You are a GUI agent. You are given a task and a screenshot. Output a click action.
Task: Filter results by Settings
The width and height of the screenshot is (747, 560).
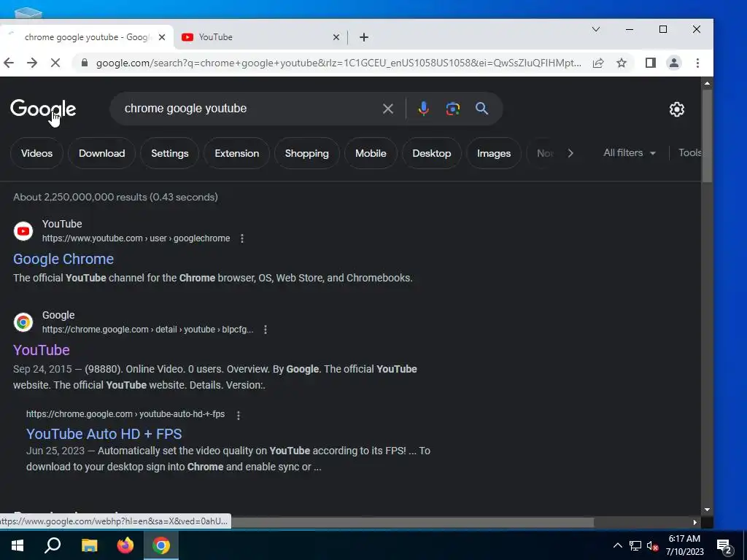[x=169, y=153]
